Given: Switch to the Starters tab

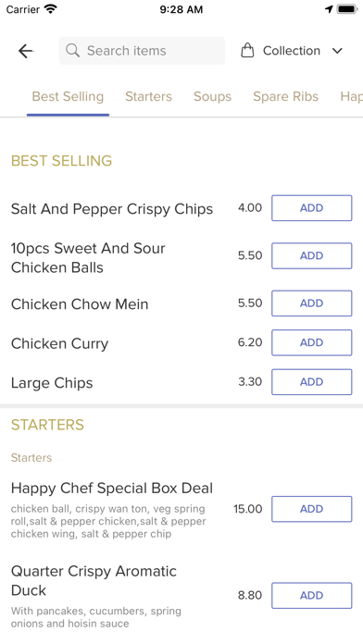Looking at the screenshot, I should point(148,96).
